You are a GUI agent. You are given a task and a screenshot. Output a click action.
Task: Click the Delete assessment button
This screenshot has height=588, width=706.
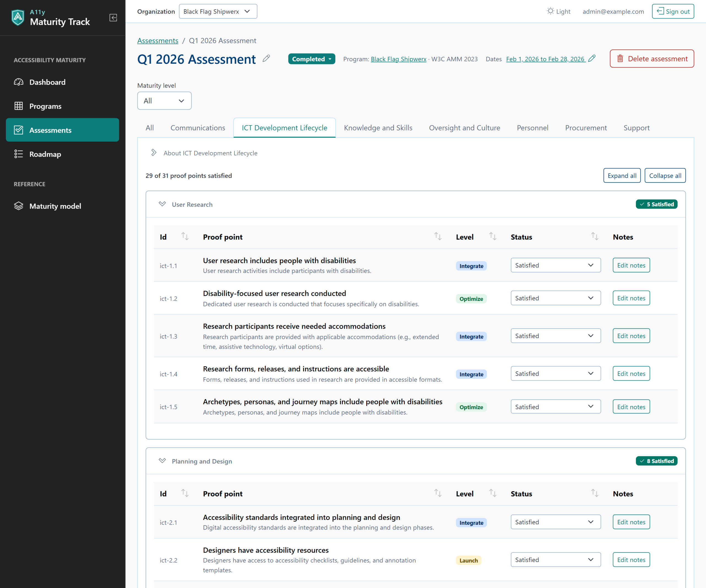pos(652,59)
